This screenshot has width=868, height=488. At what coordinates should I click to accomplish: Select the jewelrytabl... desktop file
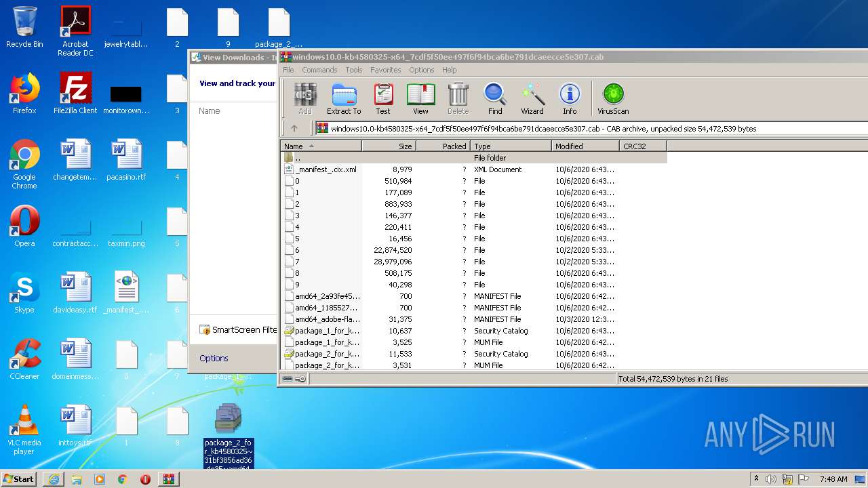[x=126, y=31]
